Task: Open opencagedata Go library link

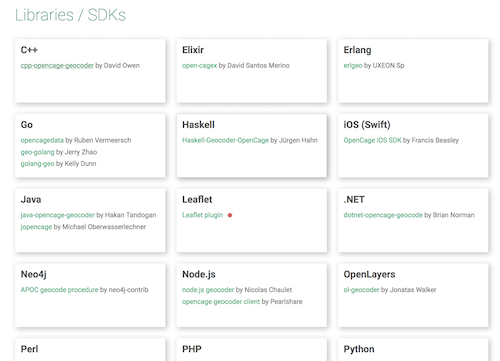Action: 42,140
